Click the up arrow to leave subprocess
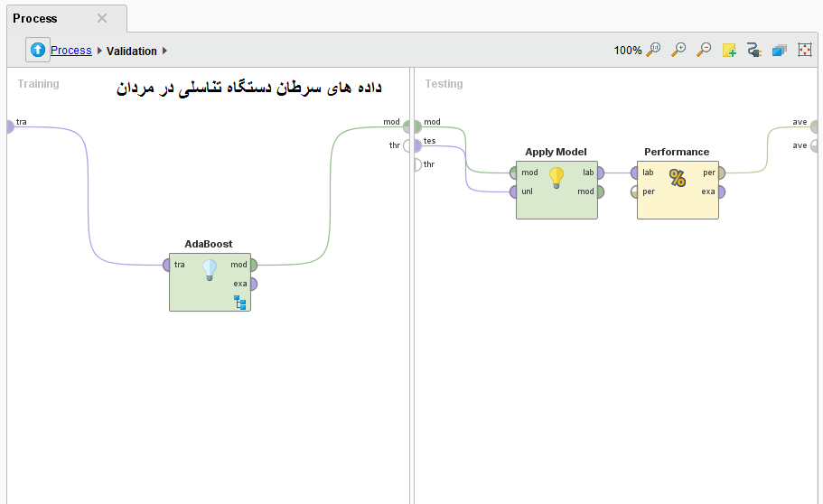823x504 pixels. coord(38,51)
